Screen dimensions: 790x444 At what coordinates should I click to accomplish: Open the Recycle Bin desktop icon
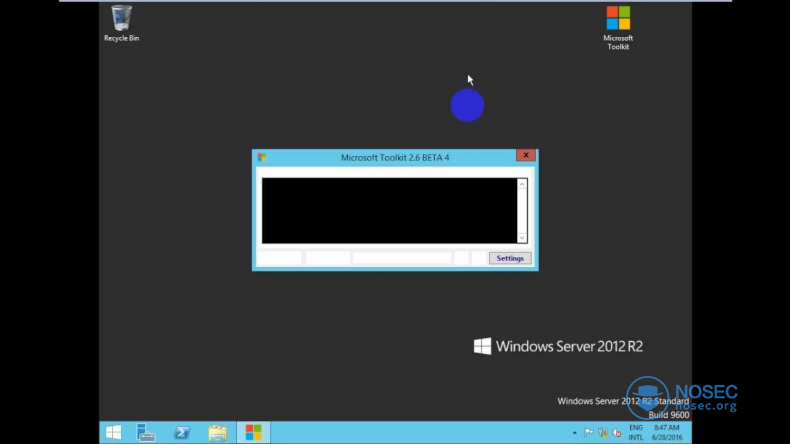click(121, 23)
